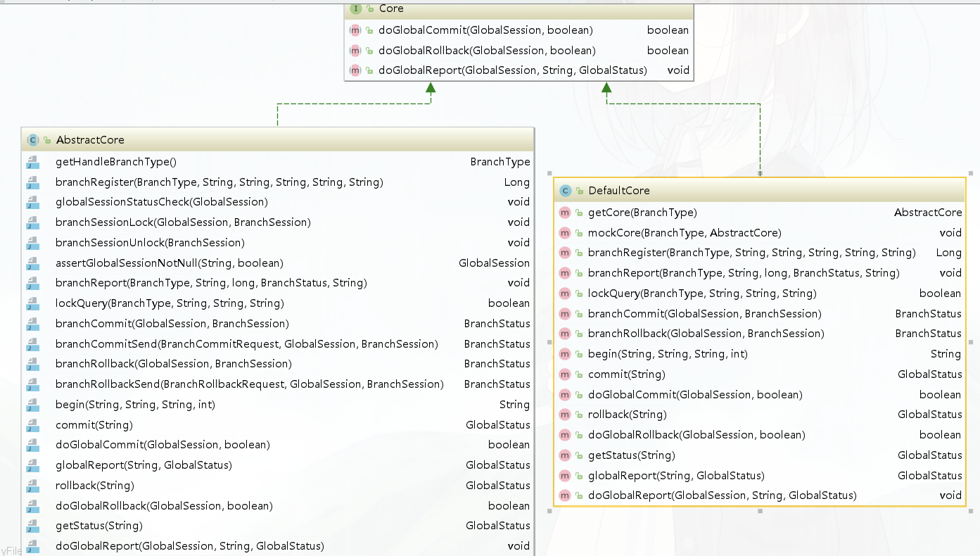Click the icon beside assertGlobalSessionNotNull
Screen dimensions: 980x556
(x=33, y=263)
